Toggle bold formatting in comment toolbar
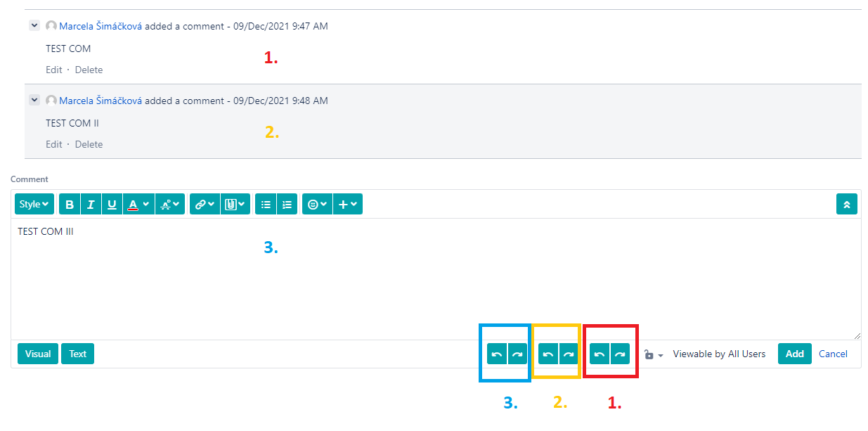 coord(70,205)
